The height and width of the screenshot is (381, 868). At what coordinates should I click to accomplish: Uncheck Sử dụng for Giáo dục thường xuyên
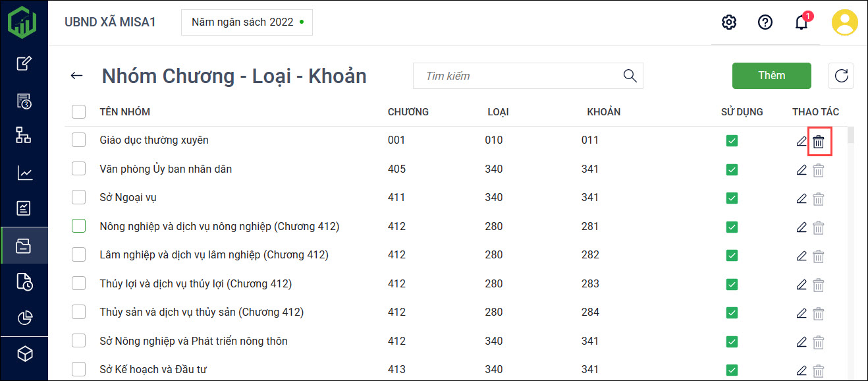tap(732, 140)
